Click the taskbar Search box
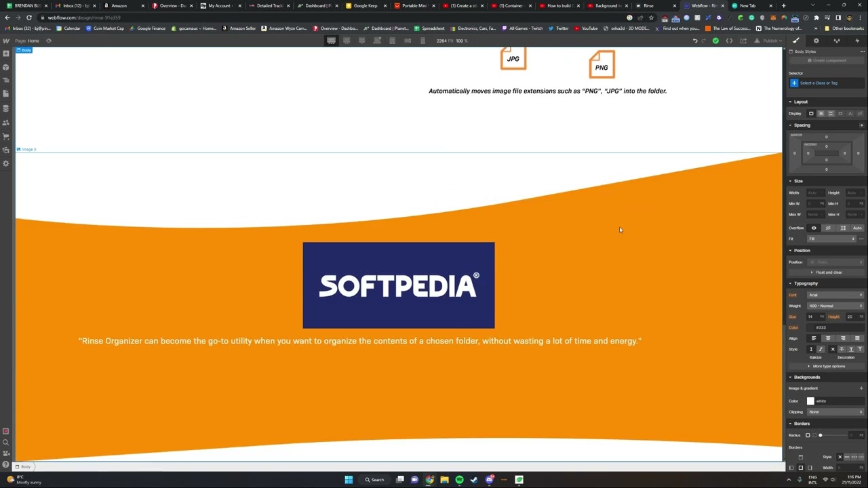The width and height of the screenshot is (868, 488). click(x=374, y=480)
